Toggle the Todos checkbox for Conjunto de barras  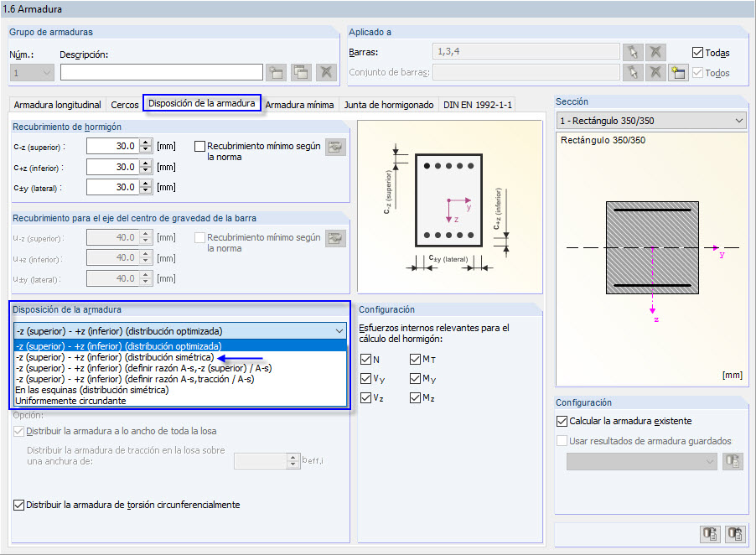coord(697,73)
